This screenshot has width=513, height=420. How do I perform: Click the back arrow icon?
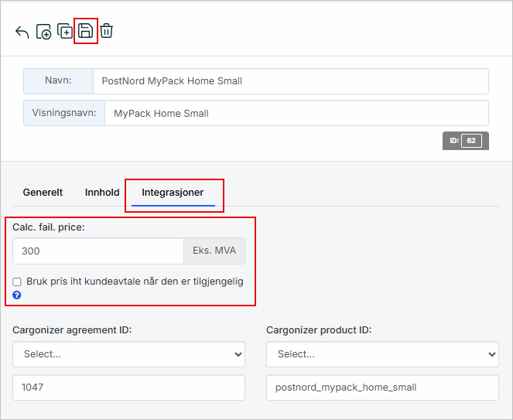point(22,32)
